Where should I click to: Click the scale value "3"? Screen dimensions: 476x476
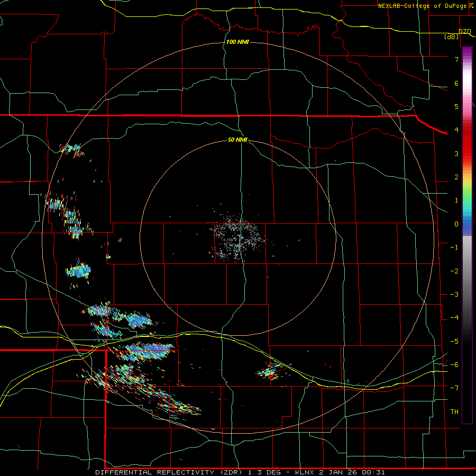click(x=456, y=153)
